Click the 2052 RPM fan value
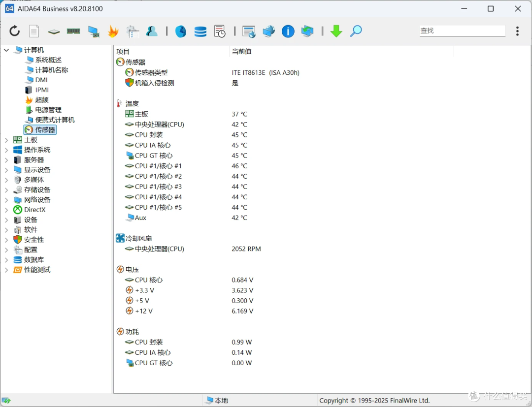532x407 pixels. [x=246, y=249]
